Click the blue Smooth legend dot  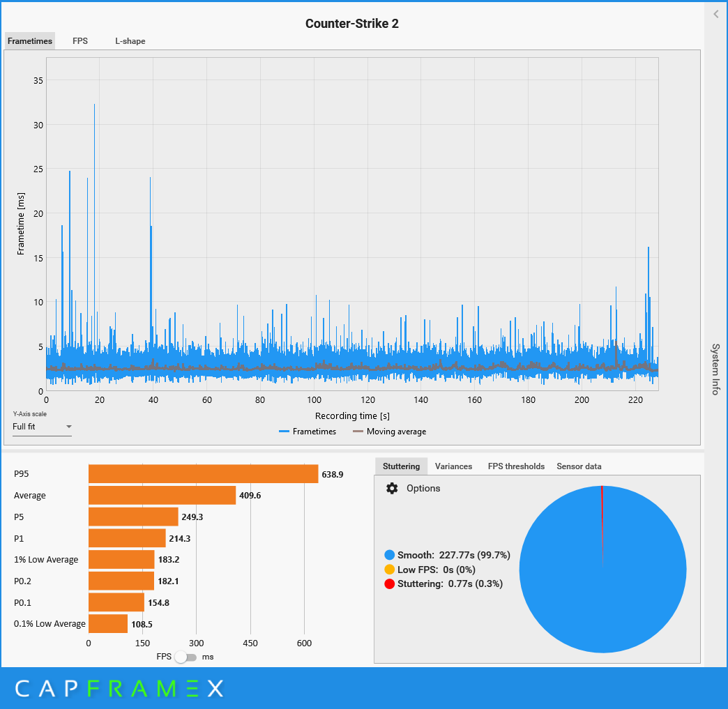click(x=390, y=555)
